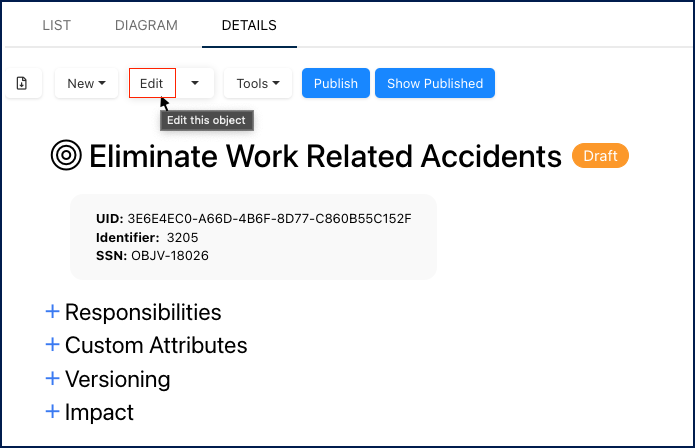Click the target icon beside the title
This screenshot has height=448, width=695.
(66, 156)
